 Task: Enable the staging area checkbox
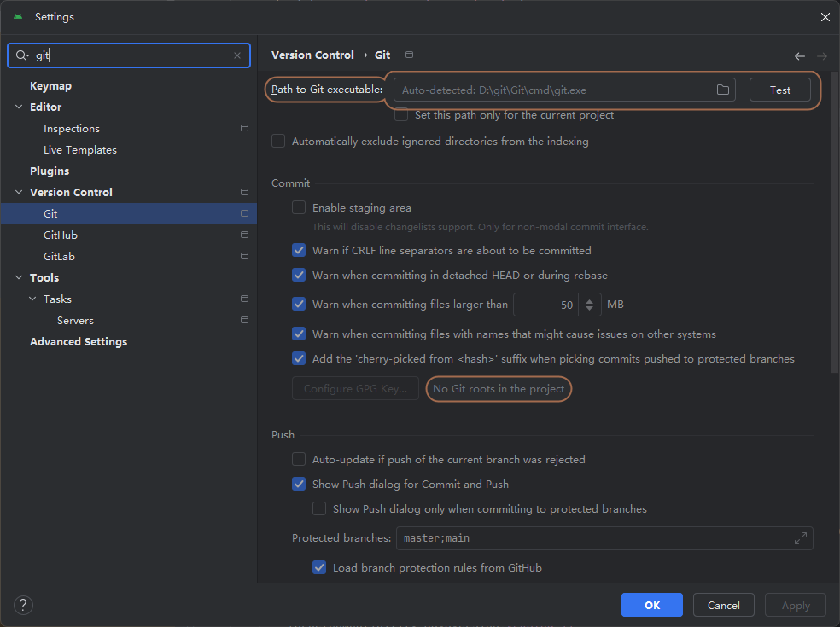point(299,207)
